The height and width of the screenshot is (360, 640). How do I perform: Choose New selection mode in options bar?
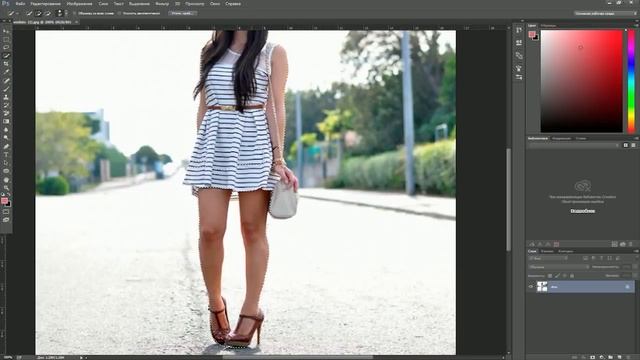[29, 13]
